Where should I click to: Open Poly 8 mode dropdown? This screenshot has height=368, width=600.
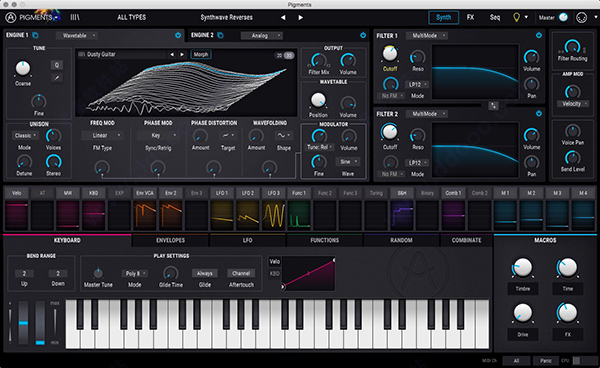tap(134, 274)
